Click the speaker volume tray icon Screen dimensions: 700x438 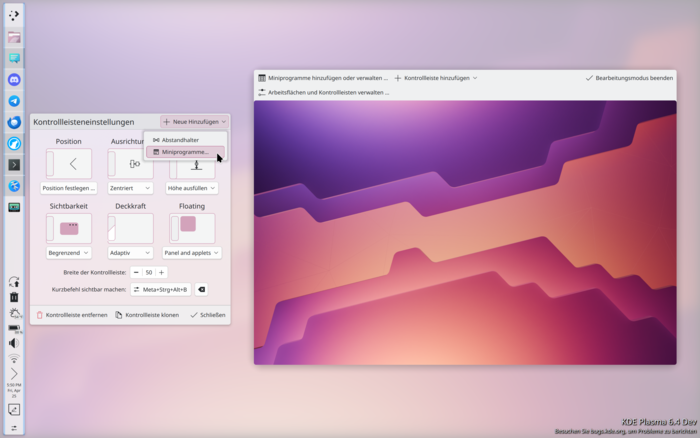pos(14,343)
